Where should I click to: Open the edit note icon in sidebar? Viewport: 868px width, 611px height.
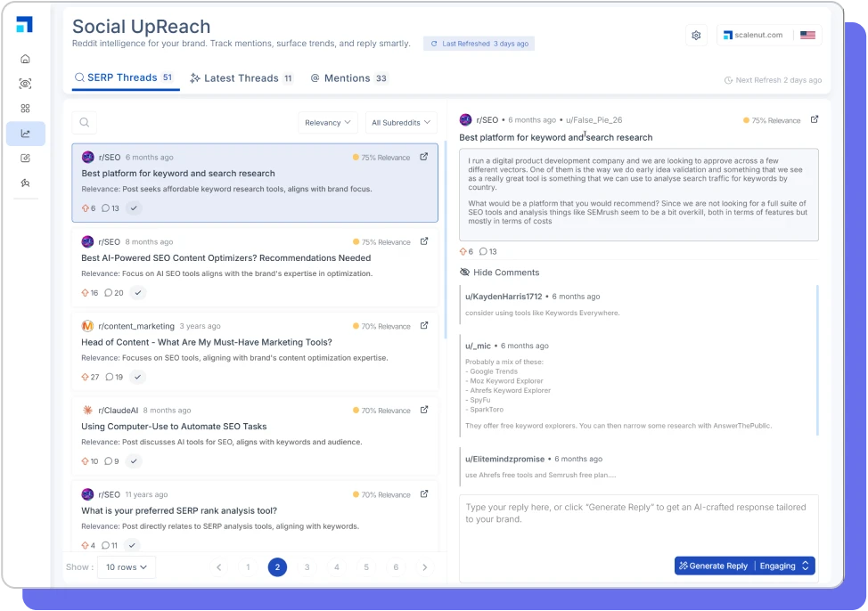coord(25,159)
